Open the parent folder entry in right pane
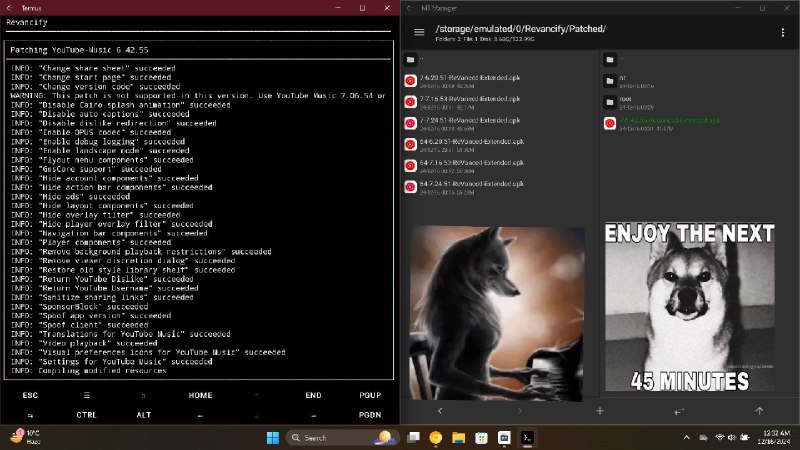Screen dimensions: 800x450 [x=699, y=60]
